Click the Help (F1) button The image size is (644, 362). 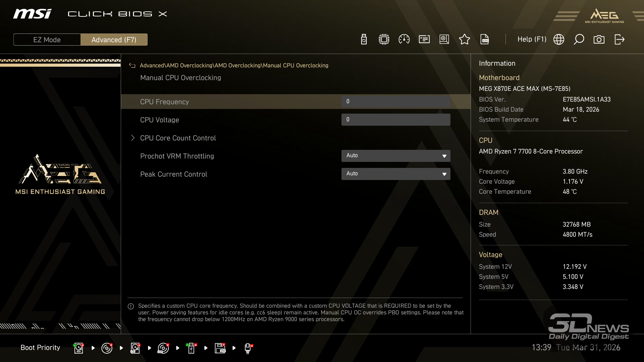click(532, 39)
